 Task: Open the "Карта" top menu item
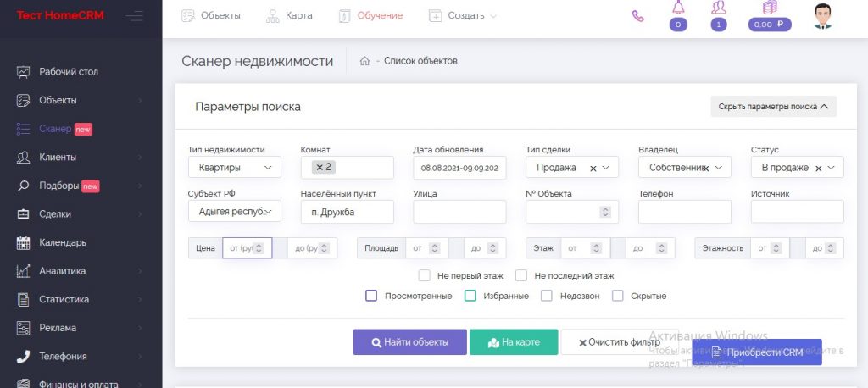289,15
